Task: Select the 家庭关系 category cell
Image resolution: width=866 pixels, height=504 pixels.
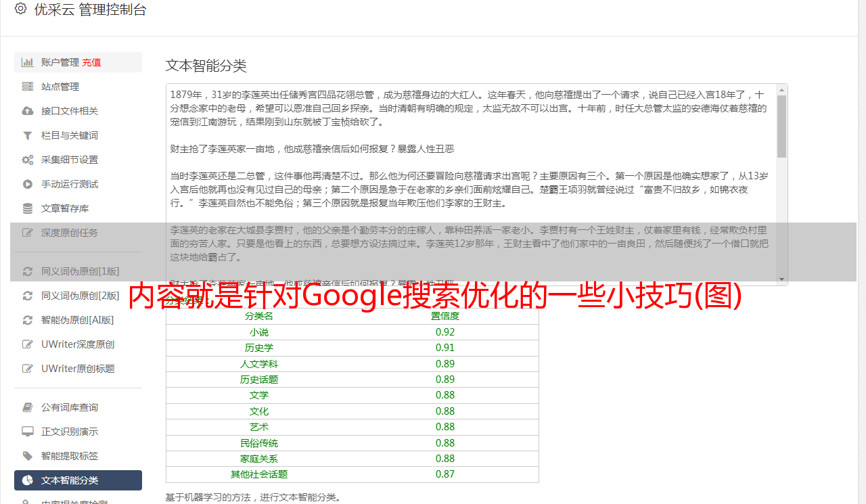Action: click(259, 459)
